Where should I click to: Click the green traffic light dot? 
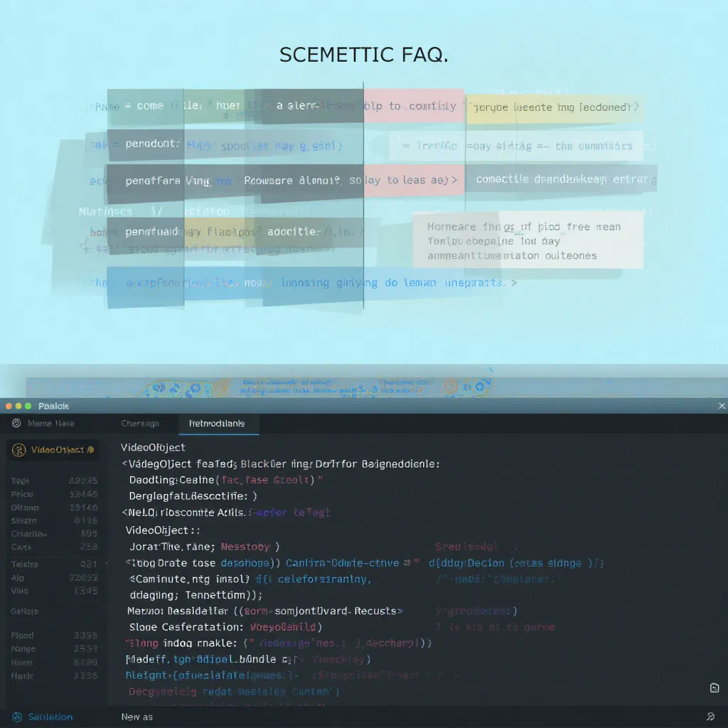[28, 406]
